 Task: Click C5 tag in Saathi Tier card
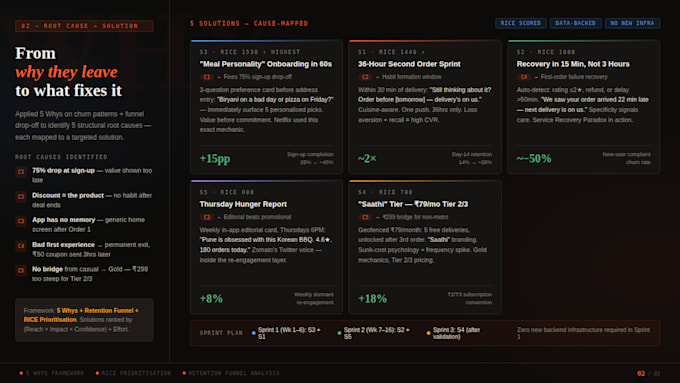pos(365,217)
